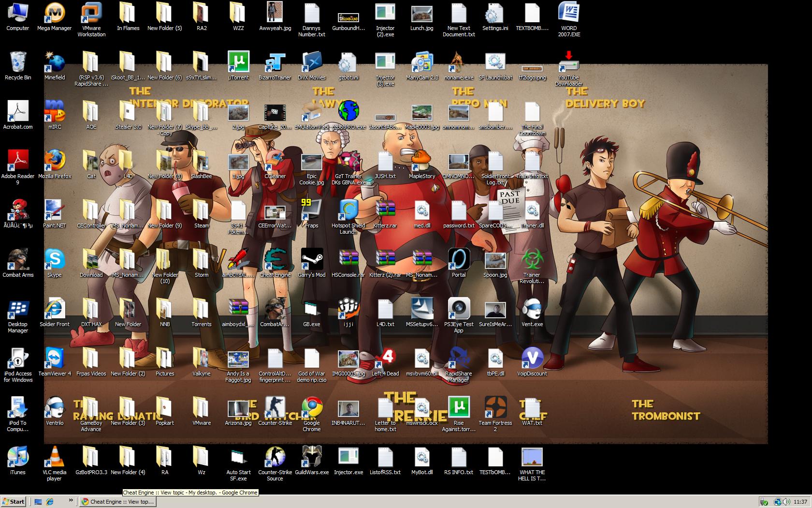The height and width of the screenshot is (508, 812).
Task: Open Internet Explorer quick launch icon
Action: pos(50,502)
